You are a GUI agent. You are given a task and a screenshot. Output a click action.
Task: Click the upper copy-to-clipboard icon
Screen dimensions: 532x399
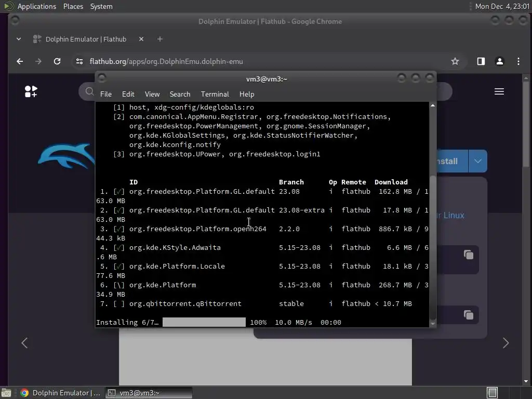coord(468,255)
